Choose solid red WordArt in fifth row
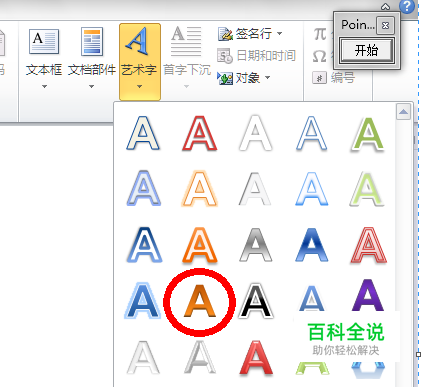The image size is (425, 387). (x=256, y=358)
